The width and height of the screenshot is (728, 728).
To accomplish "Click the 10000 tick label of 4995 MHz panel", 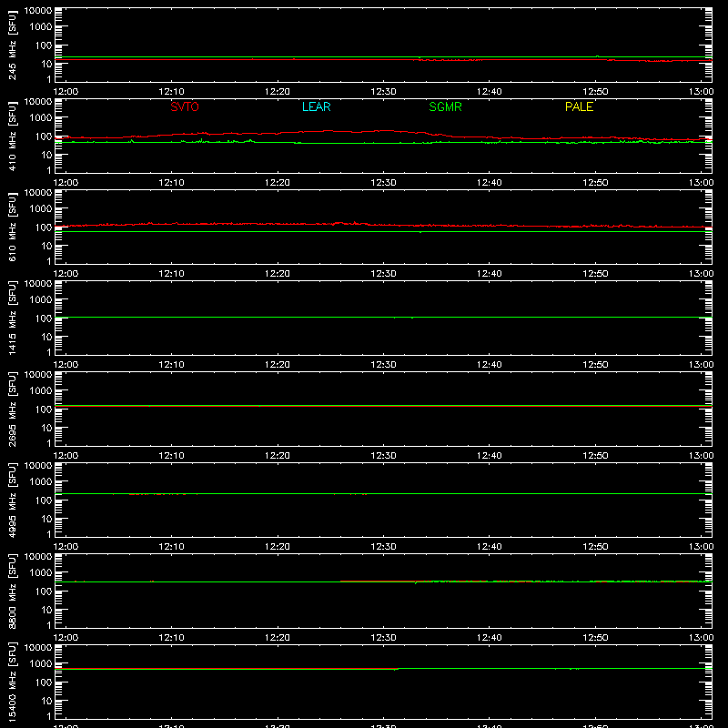I will [38, 466].
